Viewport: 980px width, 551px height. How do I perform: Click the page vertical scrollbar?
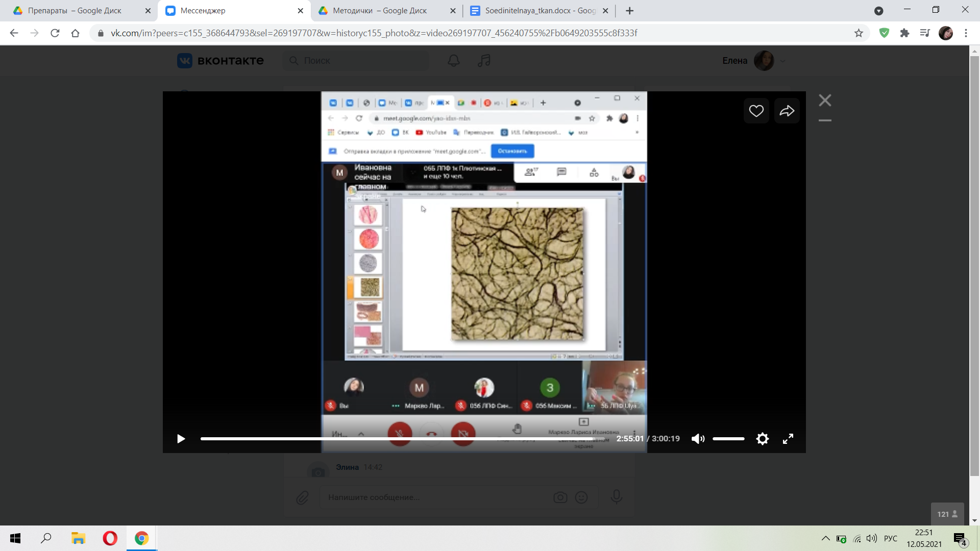click(x=974, y=265)
